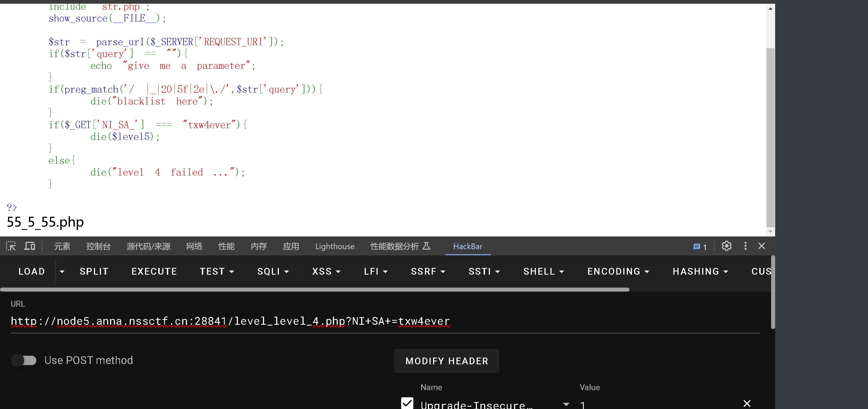
Task: Toggle the device toolbar icon
Action: [x=30, y=246]
